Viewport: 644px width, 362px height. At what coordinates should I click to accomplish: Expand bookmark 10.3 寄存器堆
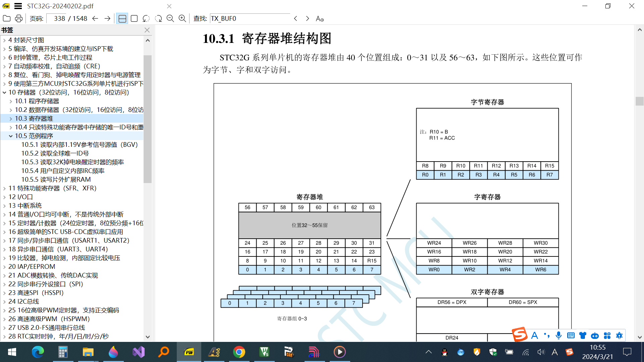click(11, 119)
